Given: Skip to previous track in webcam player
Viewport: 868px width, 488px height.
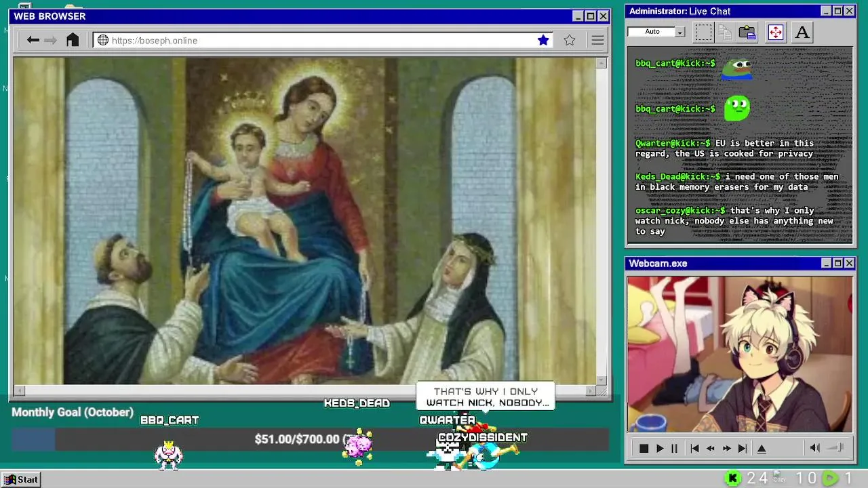Looking at the screenshot, I should tap(694, 448).
